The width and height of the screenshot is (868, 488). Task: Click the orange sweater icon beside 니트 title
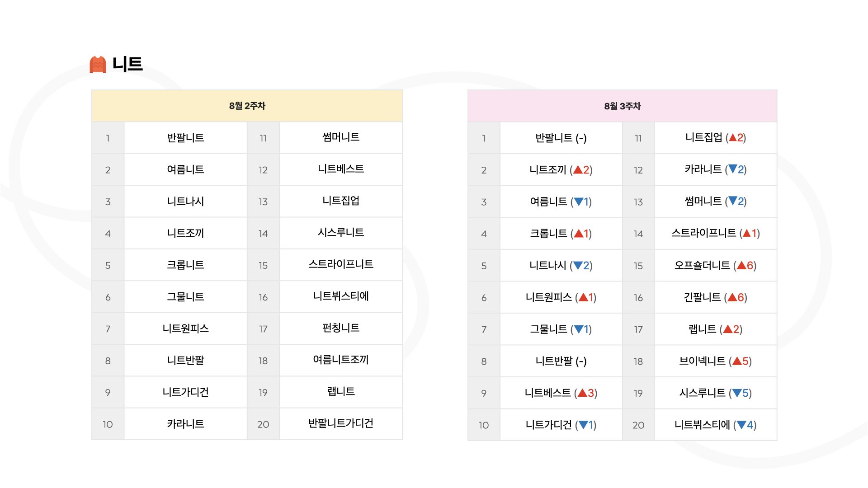(x=98, y=64)
